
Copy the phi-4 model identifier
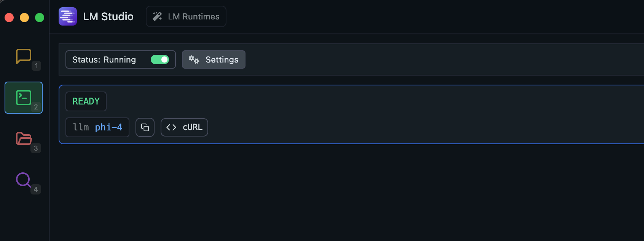tap(145, 127)
